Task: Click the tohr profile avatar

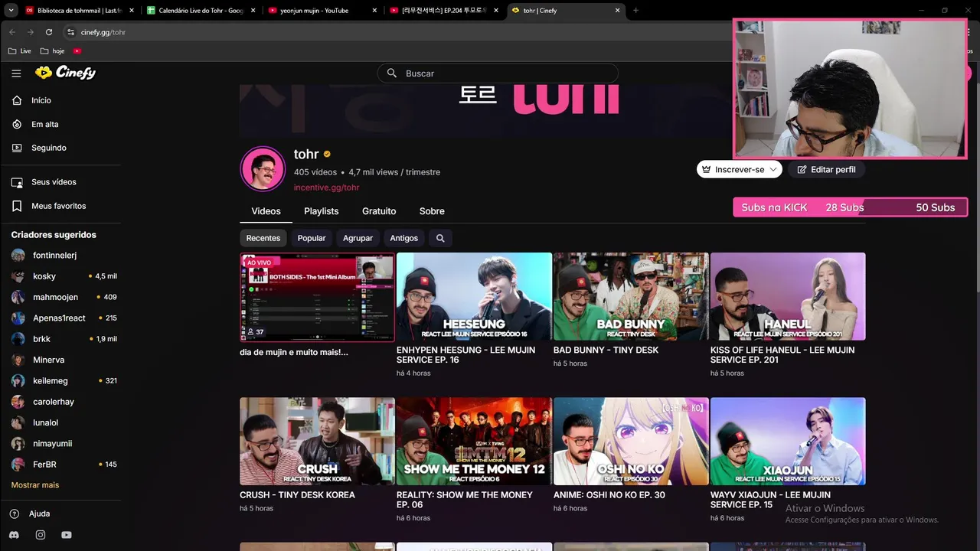Action: pos(263,168)
